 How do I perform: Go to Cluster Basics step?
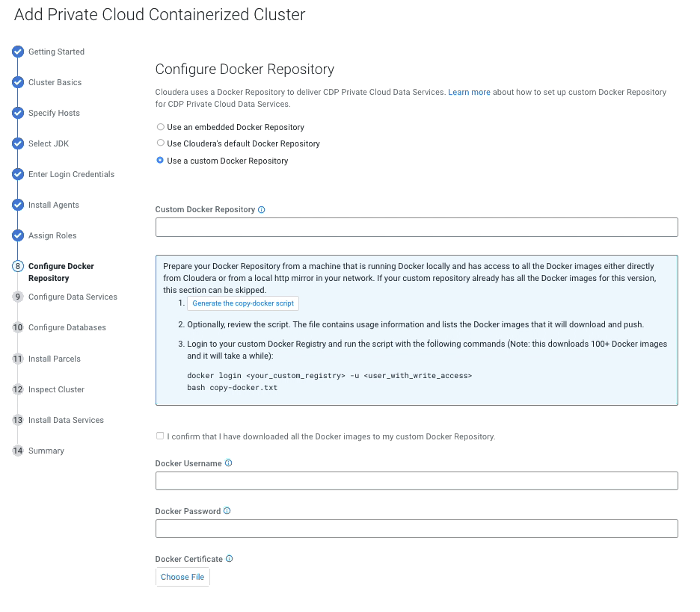(x=55, y=82)
